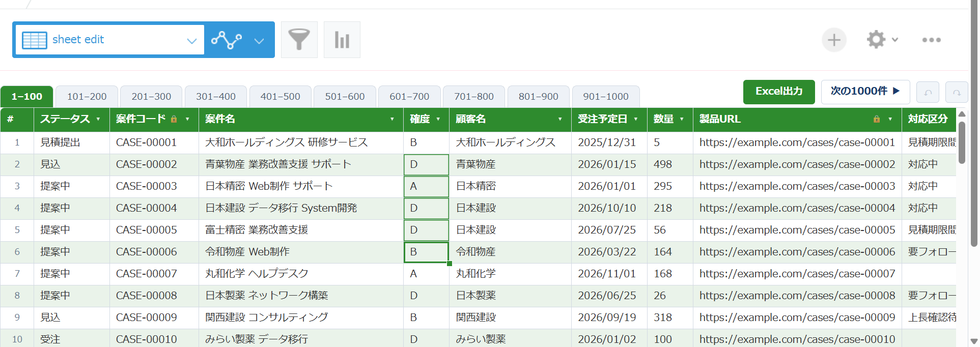Select row number 8
980x347 pixels.
click(x=17, y=296)
